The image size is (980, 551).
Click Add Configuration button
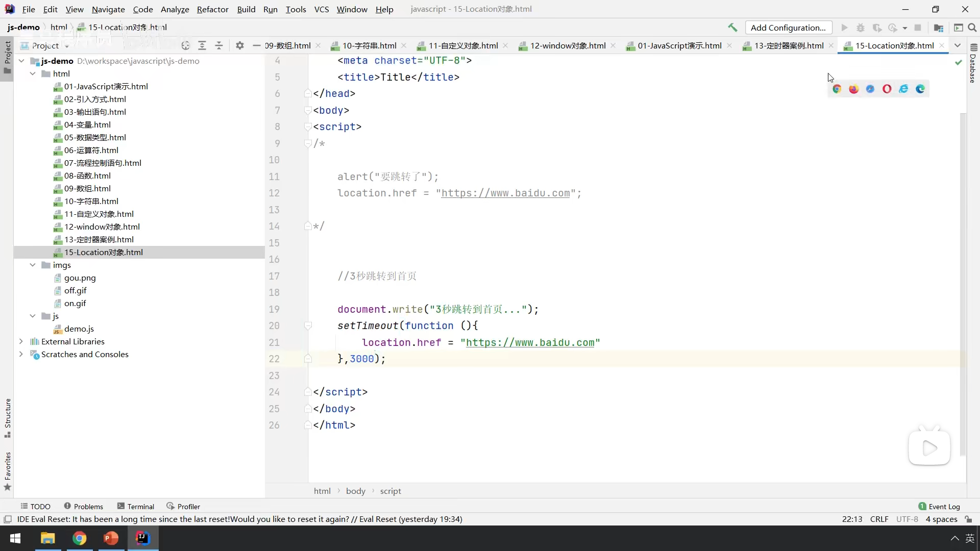(x=788, y=28)
